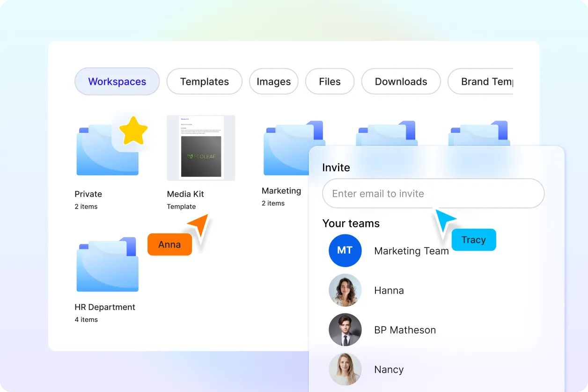Open the HR Department folder icon
This screenshot has height=392, width=588.
(107, 264)
